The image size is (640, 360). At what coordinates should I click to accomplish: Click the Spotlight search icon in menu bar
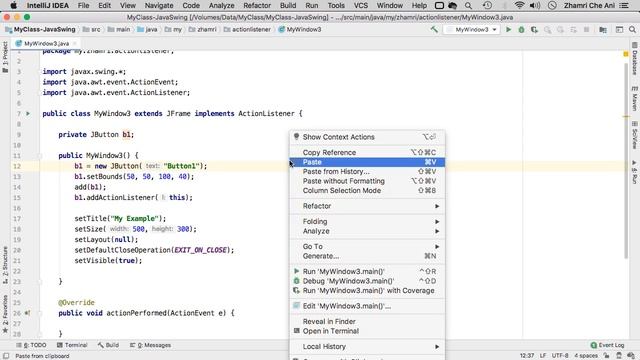pos(468,6)
